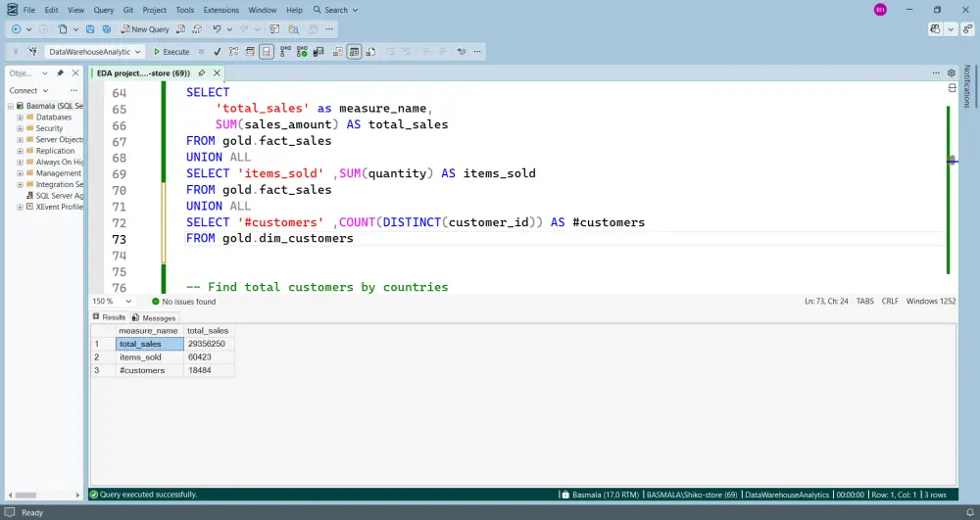Collapse the Basmala server node
This screenshot has width=980, height=520.
[x=11, y=106]
